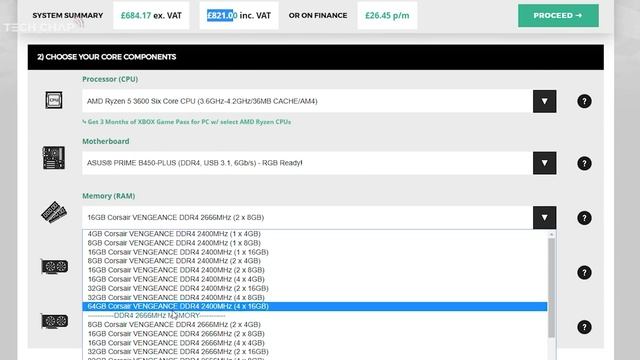Click the Motherboard label
The image size is (640, 360).
click(106, 141)
